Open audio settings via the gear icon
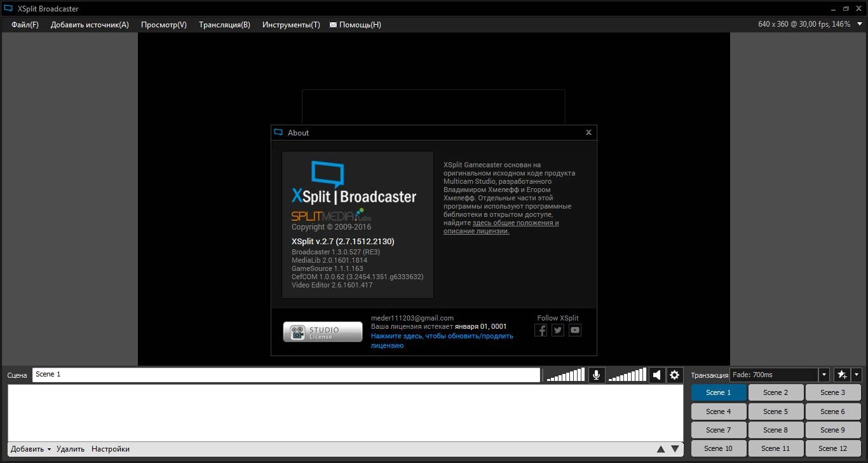Viewport: 868px width, 463px height. [675, 375]
